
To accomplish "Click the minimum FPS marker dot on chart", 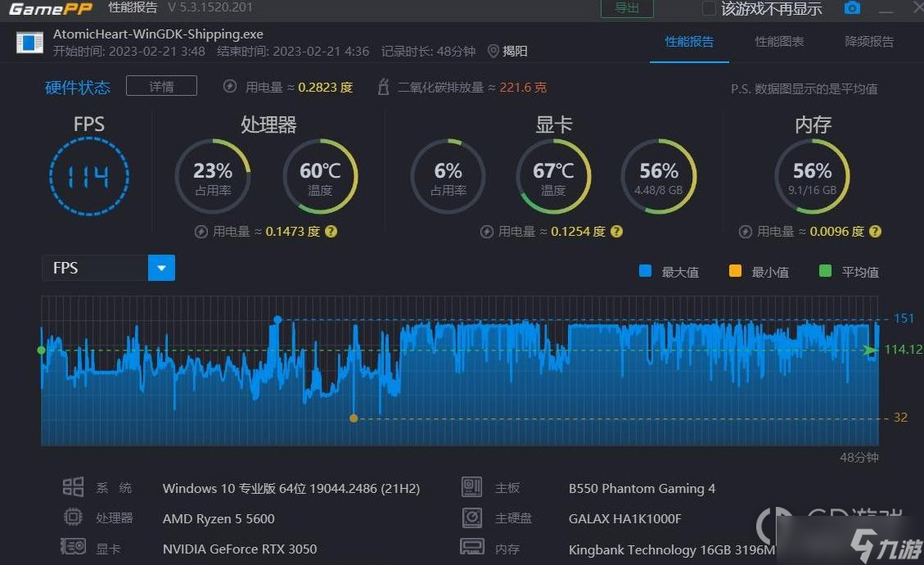I will click(x=354, y=418).
